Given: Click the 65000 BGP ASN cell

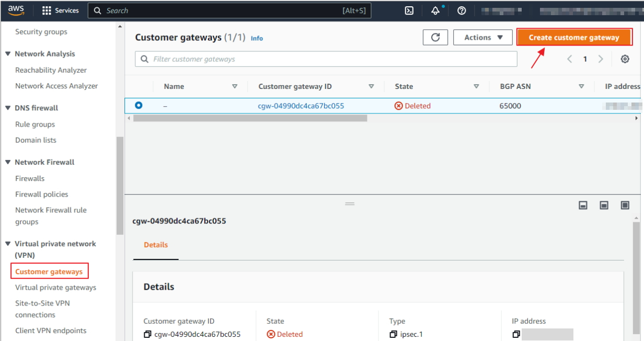Looking at the screenshot, I should 510,106.
